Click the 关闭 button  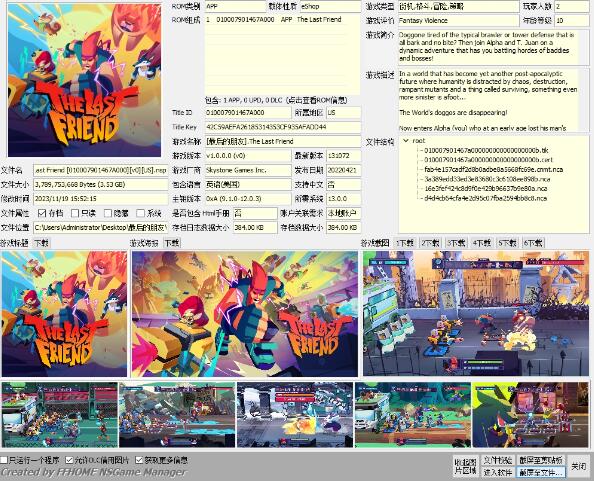pos(578,466)
